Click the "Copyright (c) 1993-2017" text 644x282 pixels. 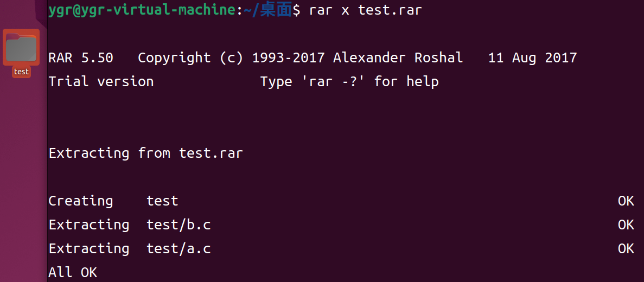pos(231,58)
